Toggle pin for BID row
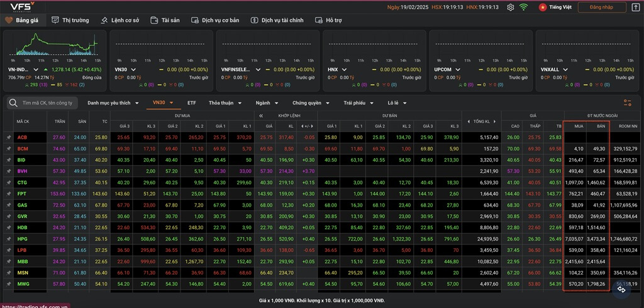The image size is (644, 308). point(8,159)
